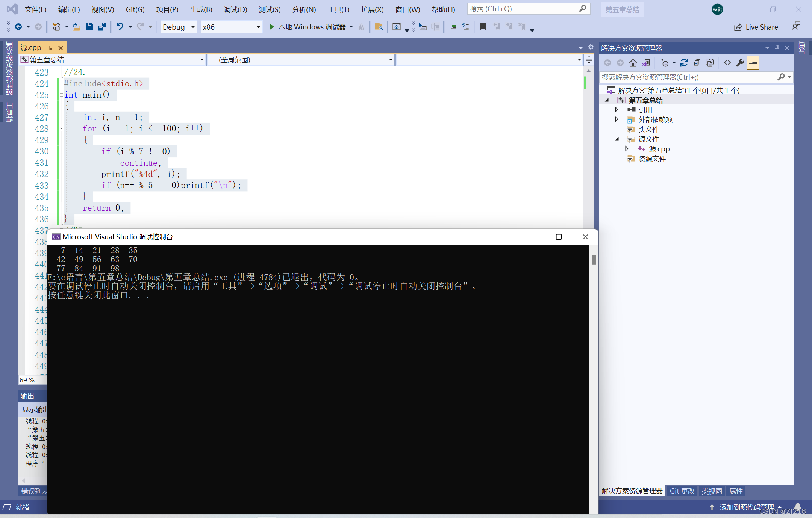Click the feedback icon at top right
This screenshot has height=518, width=812.
pos(796,26)
